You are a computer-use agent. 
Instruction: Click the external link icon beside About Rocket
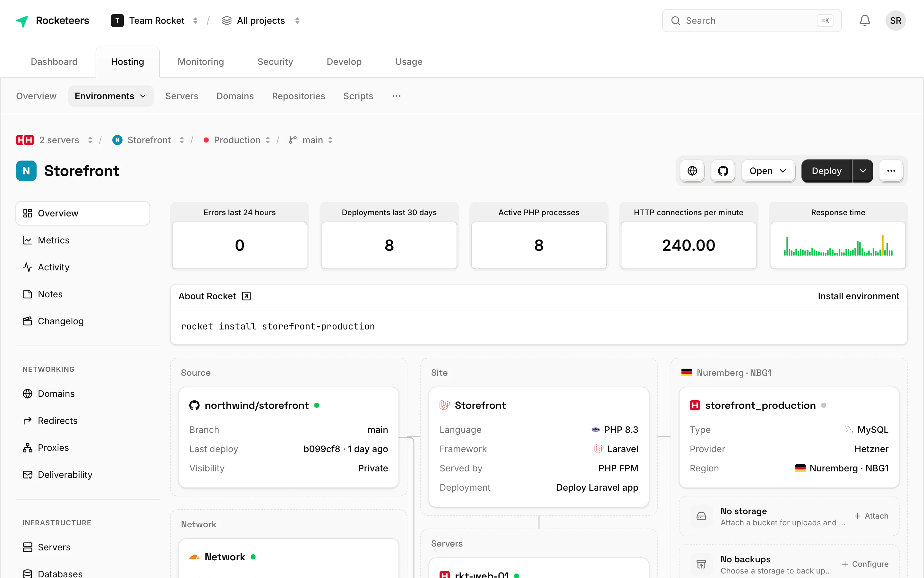[x=246, y=296]
